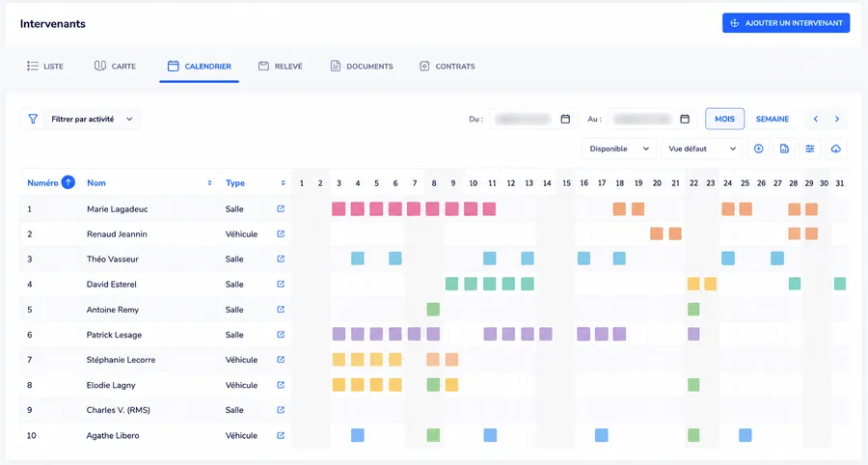Open Antoine Remy's external link icon
The image size is (868, 465).
click(x=281, y=310)
